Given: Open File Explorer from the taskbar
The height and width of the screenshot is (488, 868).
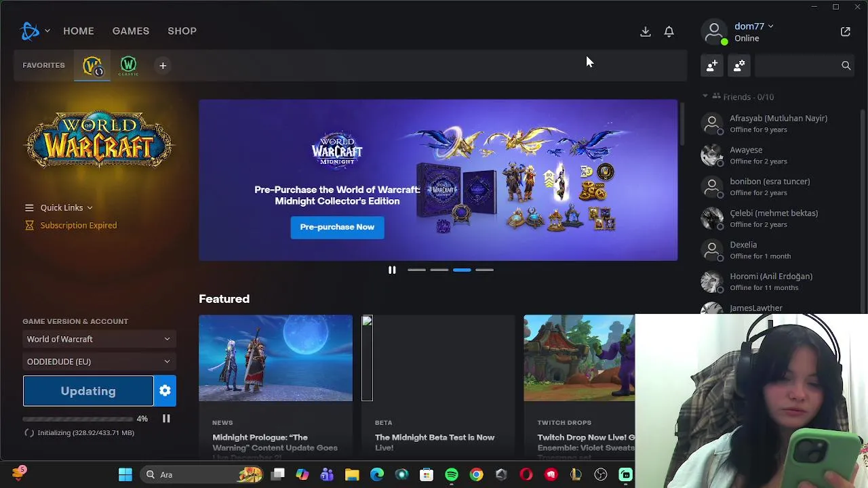Looking at the screenshot, I should click(x=352, y=474).
